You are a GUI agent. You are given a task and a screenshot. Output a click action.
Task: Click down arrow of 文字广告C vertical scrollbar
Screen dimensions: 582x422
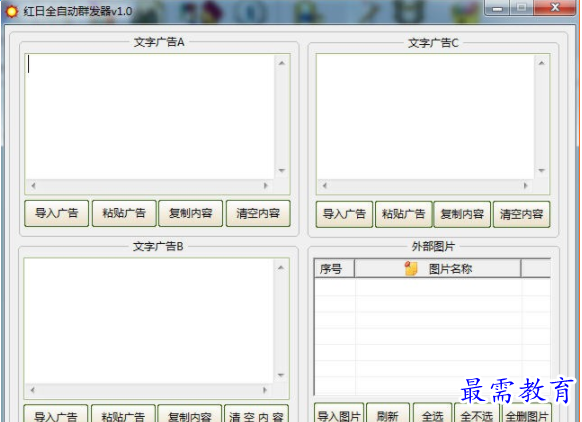(542, 171)
